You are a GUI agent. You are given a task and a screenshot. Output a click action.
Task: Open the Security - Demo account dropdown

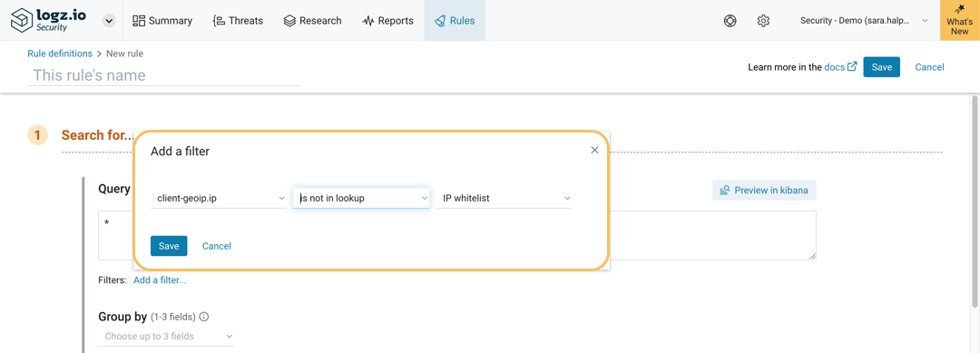click(x=864, y=21)
